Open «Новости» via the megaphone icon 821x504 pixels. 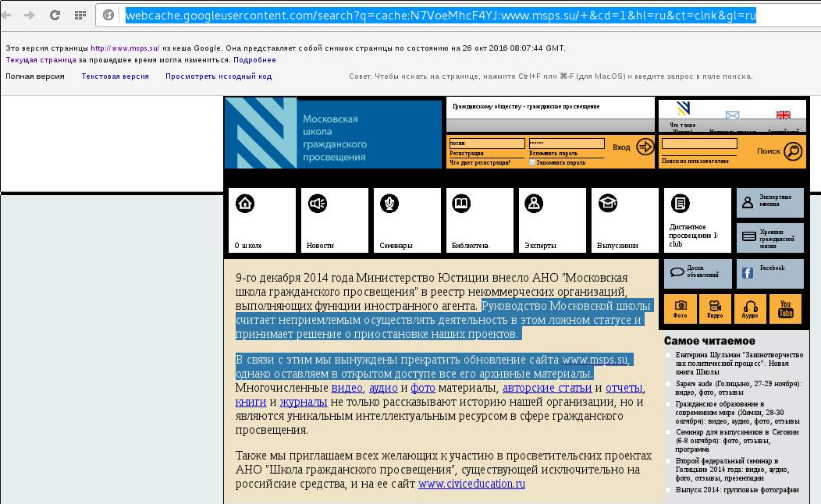[x=317, y=204]
